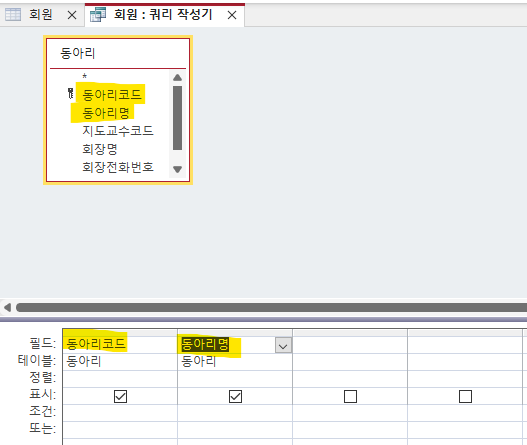
Task: Click the 동아리코드 field cell in grid
Action: pos(120,344)
